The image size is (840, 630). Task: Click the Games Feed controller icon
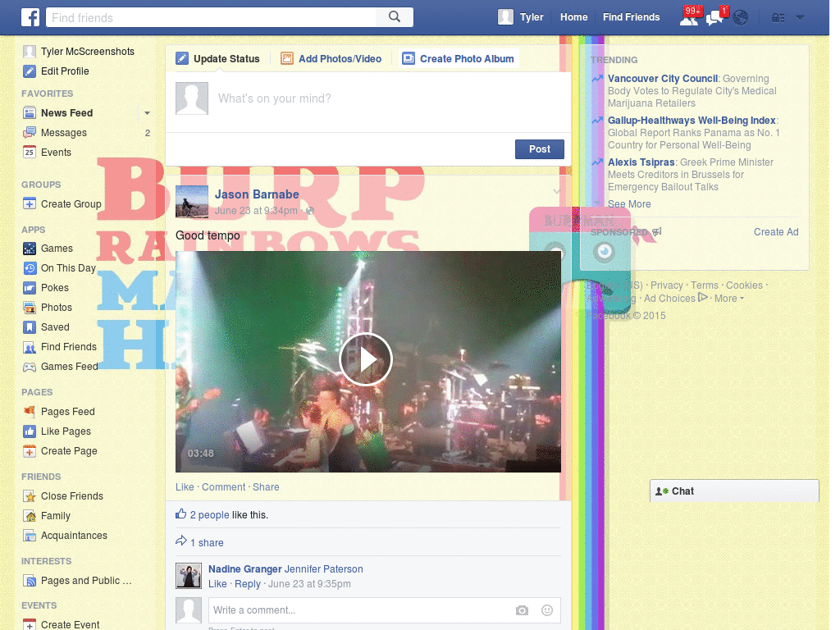coord(30,367)
